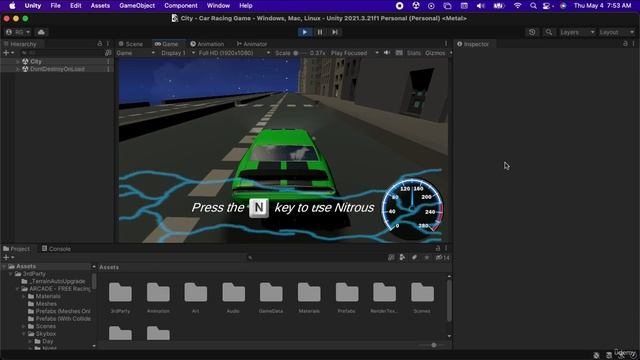Image resolution: width=640 pixels, height=360 pixels.
Task: Toggle the Inspector lock icon
Action: pos(625,43)
